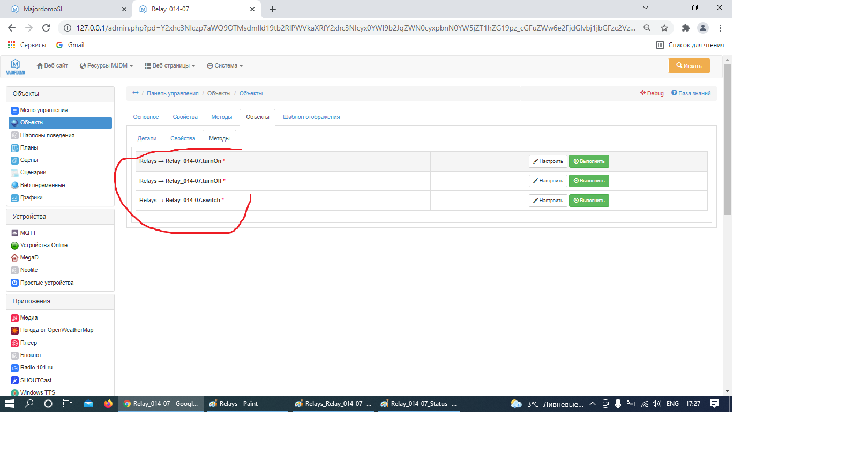Image resolution: width=868 pixels, height=460 pixels.
Task: Open the Устройства Online green icon
Action: pos(14,246)
